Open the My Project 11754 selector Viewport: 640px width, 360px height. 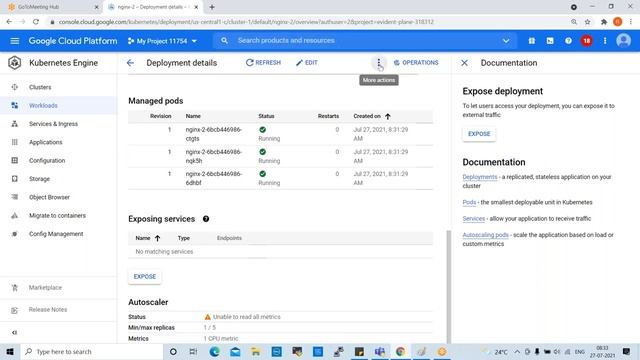pyautogui.click(x=162, y=41)
